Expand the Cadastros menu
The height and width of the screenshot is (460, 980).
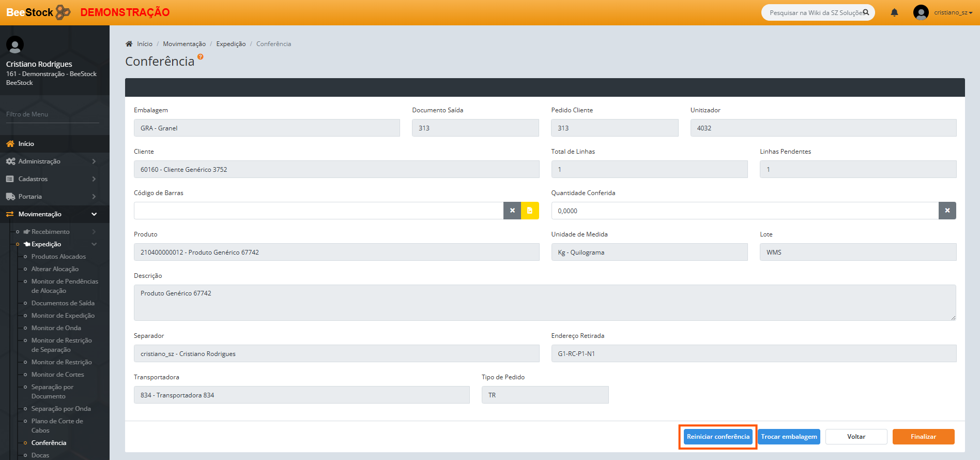click(x=52, y=179)
